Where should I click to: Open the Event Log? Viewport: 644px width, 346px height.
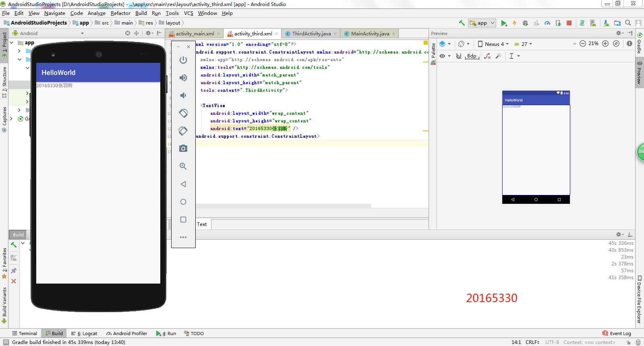[617, 334]
